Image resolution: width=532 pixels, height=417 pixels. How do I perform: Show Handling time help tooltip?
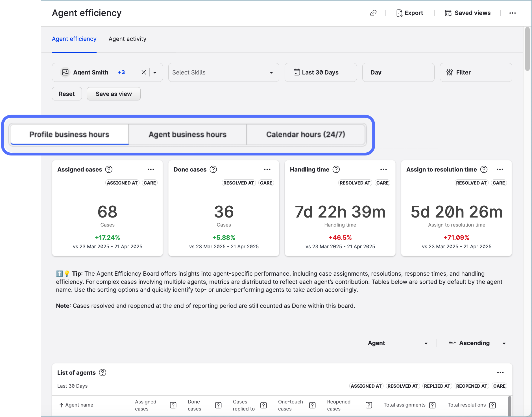(336, 169)
